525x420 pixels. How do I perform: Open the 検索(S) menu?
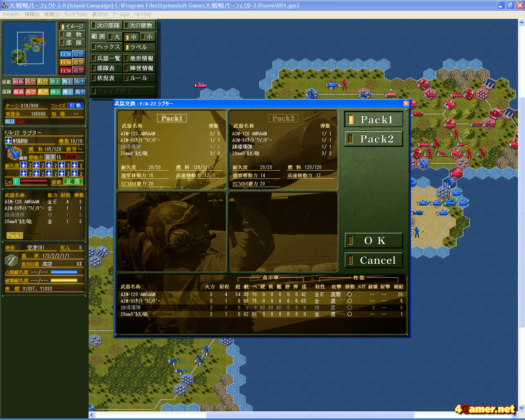(x=52, y=14)
